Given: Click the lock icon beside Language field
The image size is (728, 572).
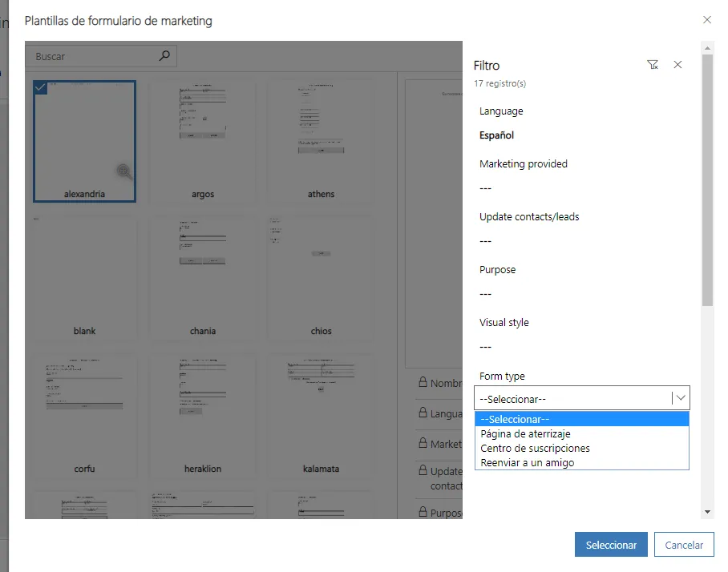Looking at the screenshot, I should point(423,412).
